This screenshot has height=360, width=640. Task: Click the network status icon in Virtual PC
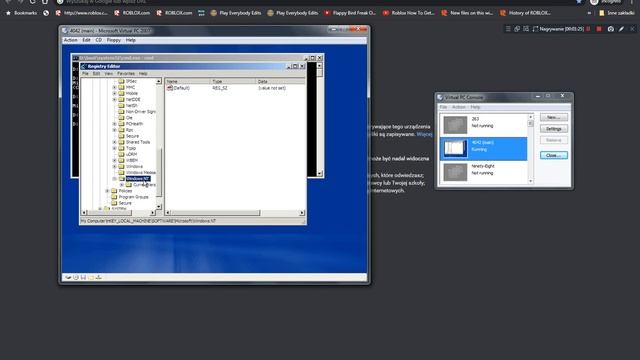tap(99, 278)
